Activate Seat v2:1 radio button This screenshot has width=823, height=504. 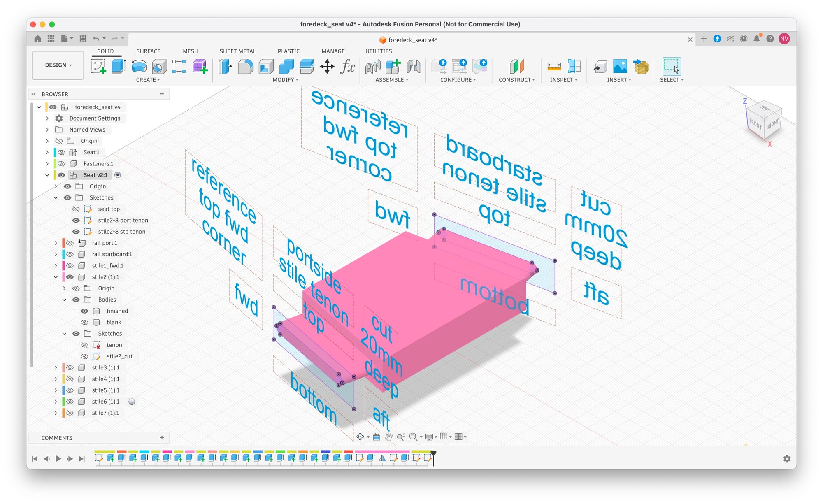[118, 175]
